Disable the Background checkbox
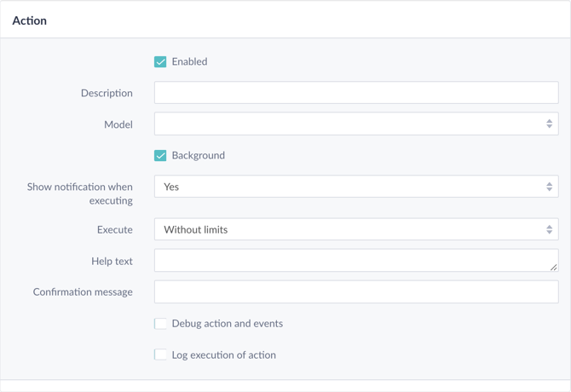571x392 pixels. click(160, 155)
